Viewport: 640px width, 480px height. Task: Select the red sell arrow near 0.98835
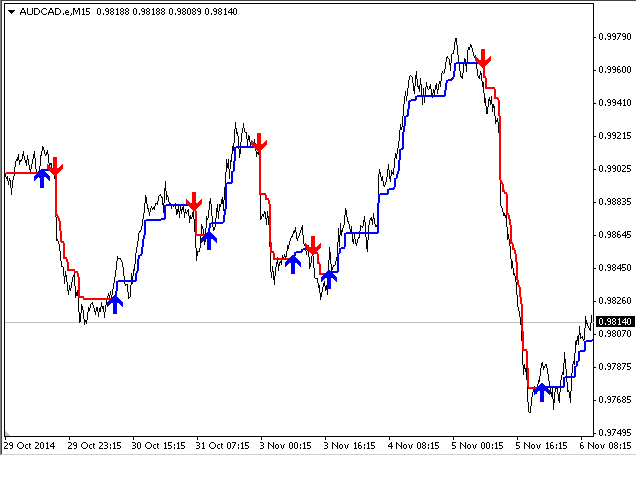click(194, 201)
